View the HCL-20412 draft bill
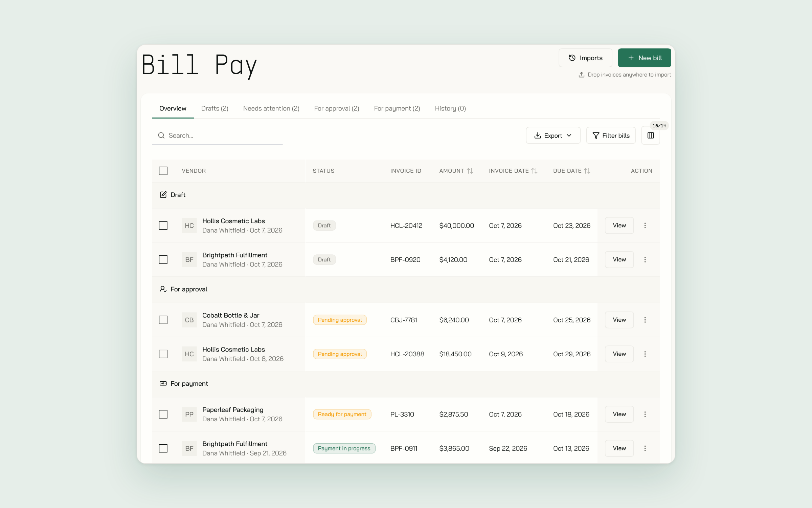The image size is (812, 508). pyautogui.click(x=619, y=226)
